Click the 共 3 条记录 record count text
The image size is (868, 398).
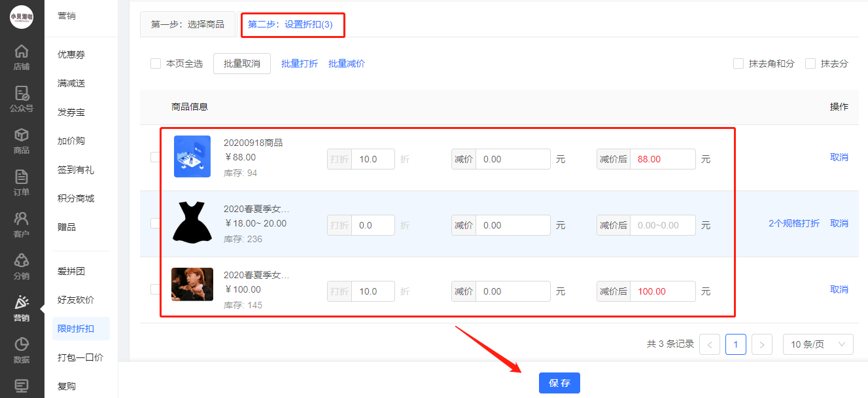[x=670, y=344]
